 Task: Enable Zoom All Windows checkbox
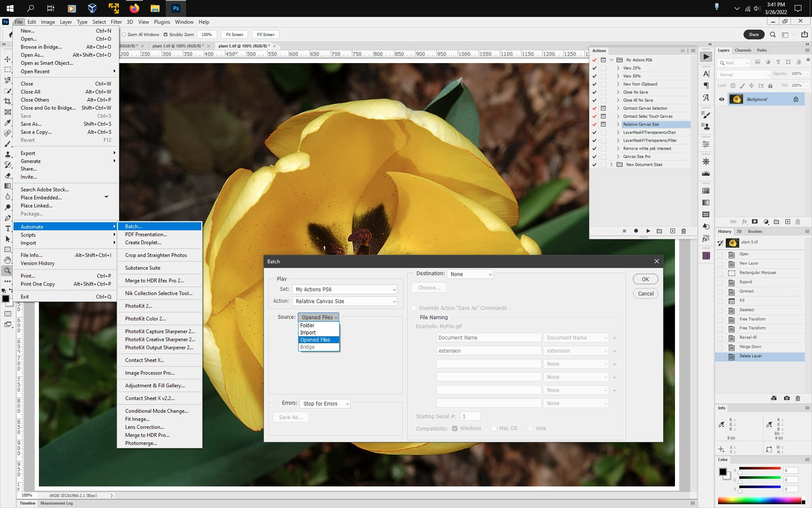pyautogui.click(x=124, y=35)
